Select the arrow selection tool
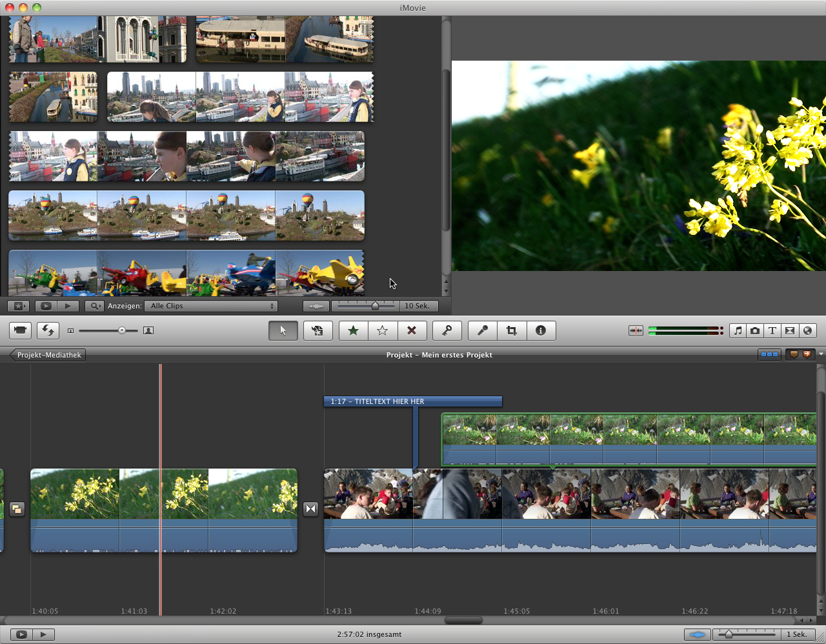This screenshot has width=826, height=644. pos(283,330)
